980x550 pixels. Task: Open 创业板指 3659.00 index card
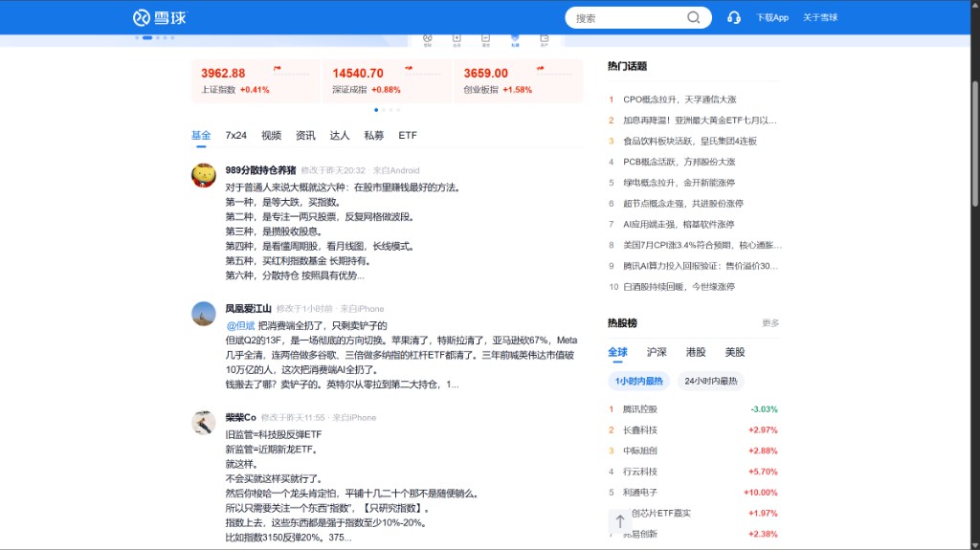pyautogui.click(x=518, y=80)
